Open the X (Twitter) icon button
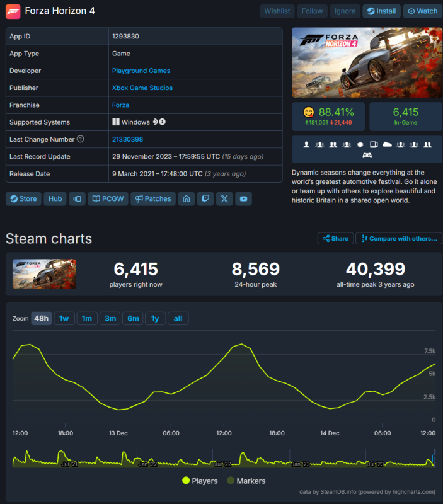The width and height of the screenshot is (443, 504). click(x=224, y=198)
